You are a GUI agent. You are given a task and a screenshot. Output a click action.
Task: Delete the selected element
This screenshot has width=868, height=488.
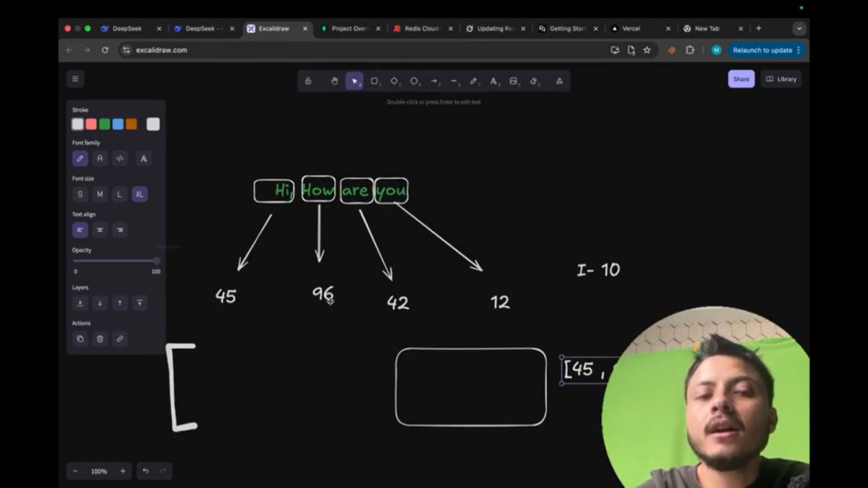(x=100, y=338)
